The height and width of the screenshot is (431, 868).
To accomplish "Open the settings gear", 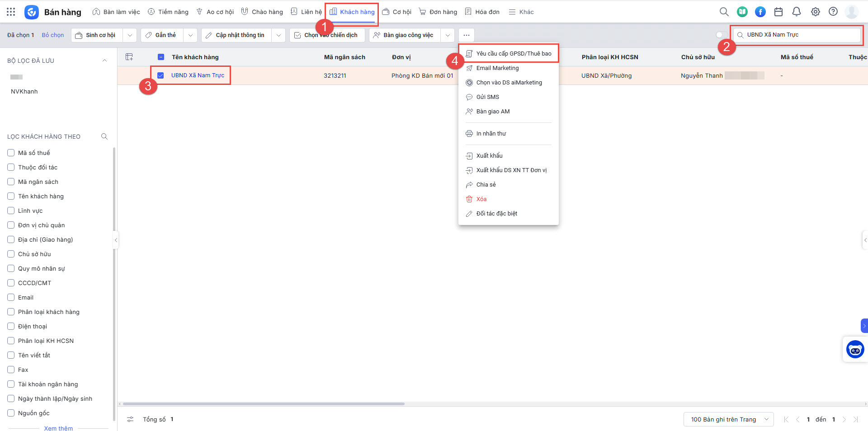I will 815,12.
